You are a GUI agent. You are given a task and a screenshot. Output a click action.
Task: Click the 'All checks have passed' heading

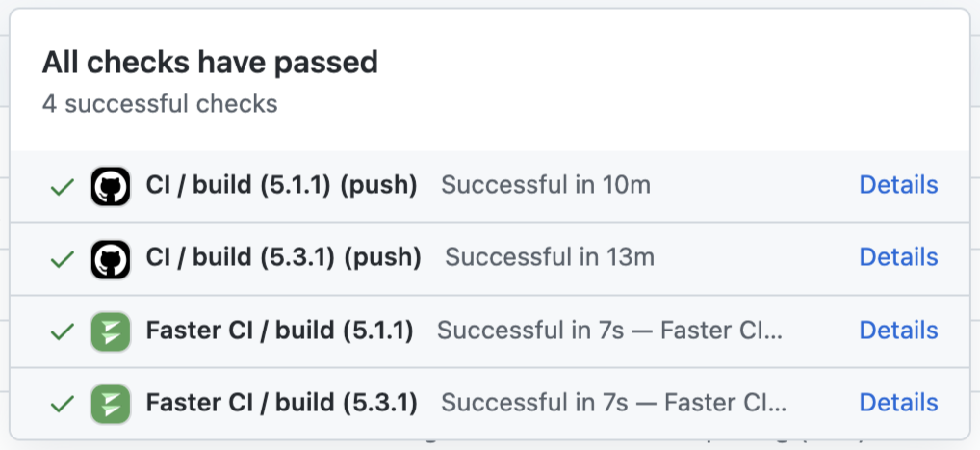[x=210, y=64]
